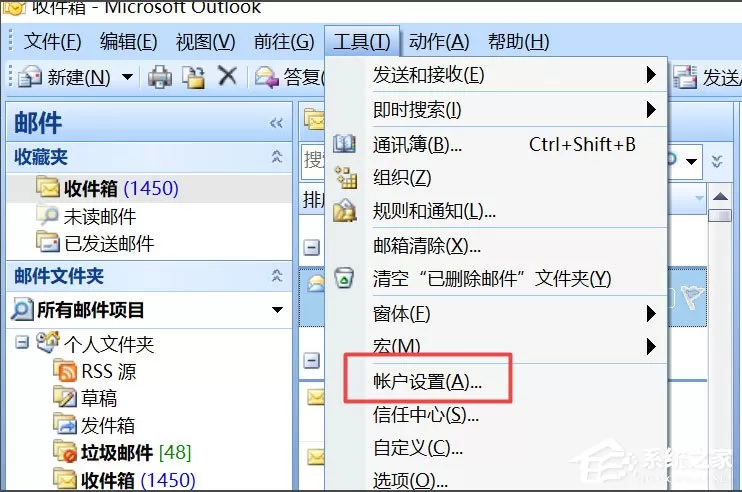742x492 pixels.
Task: Click the junk mail folder icon
Action: [65, 452]
